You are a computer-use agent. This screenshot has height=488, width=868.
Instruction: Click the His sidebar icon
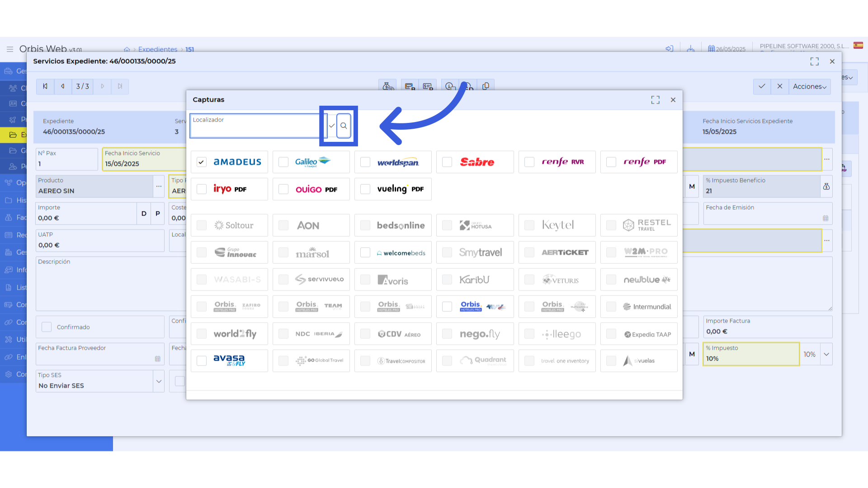pos(9,200)
